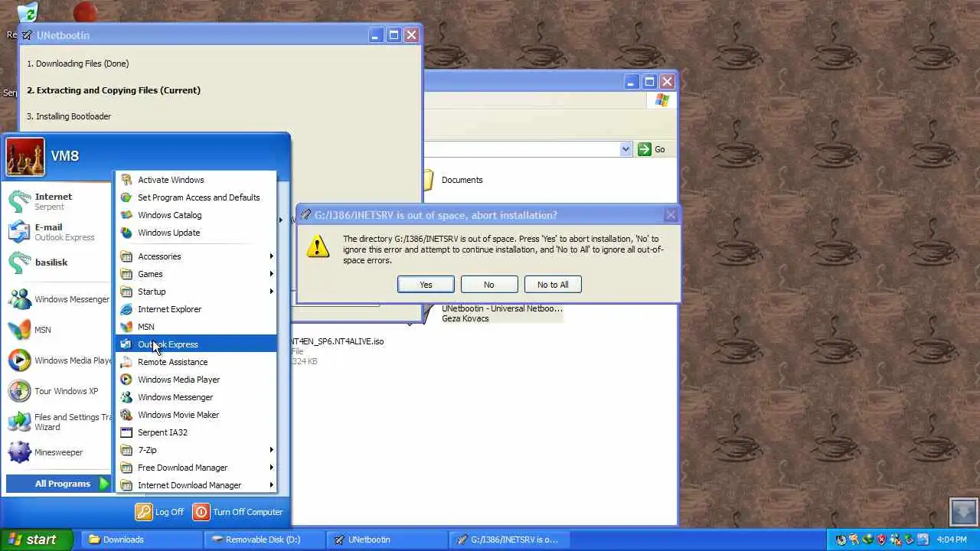Click Tour Windows XP icon
This screenshot has height=551, width=980.
click(x=19, y=391)
